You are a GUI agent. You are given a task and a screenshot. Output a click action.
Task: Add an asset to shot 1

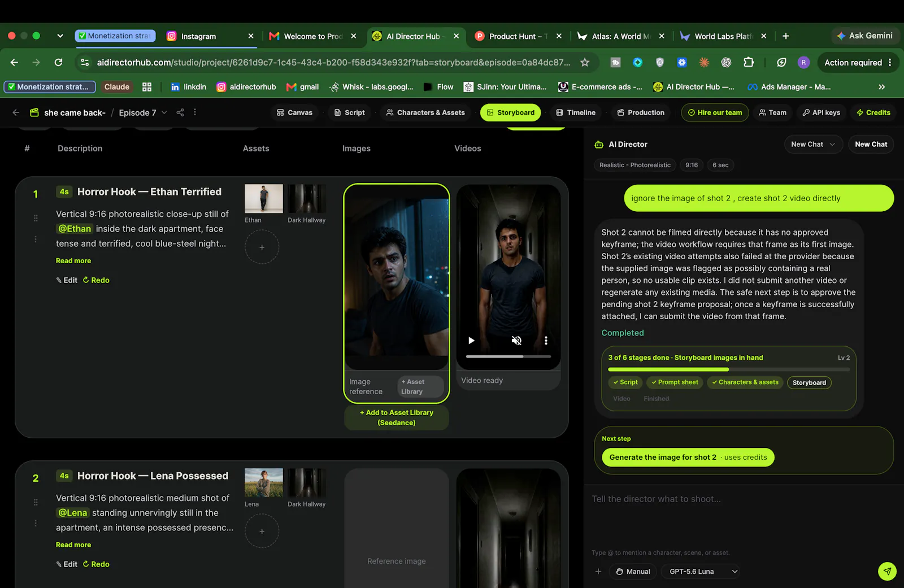(262, 247)
